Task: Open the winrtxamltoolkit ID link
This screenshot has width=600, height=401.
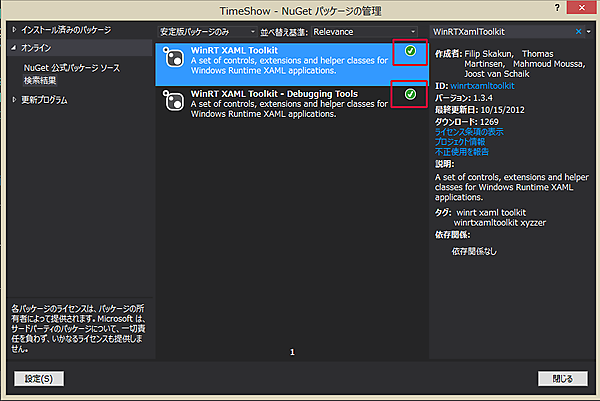Action: click(x=482, y=86)
